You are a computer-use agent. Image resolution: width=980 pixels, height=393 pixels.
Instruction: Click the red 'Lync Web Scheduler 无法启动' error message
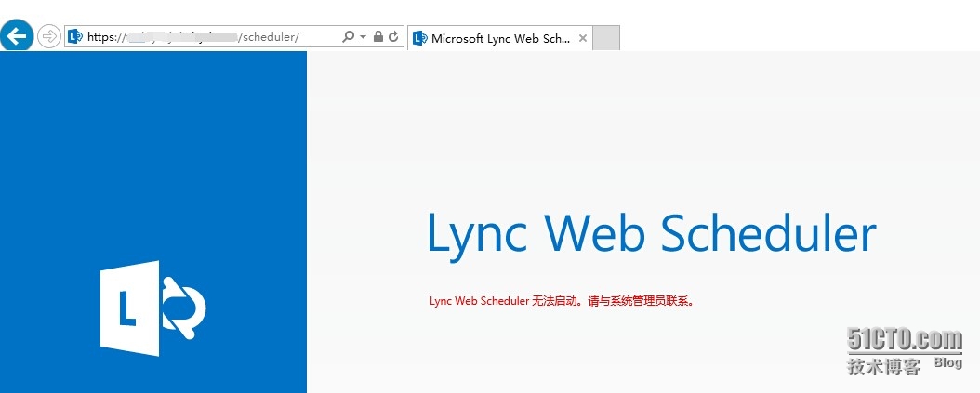click(x=563, y=301)
